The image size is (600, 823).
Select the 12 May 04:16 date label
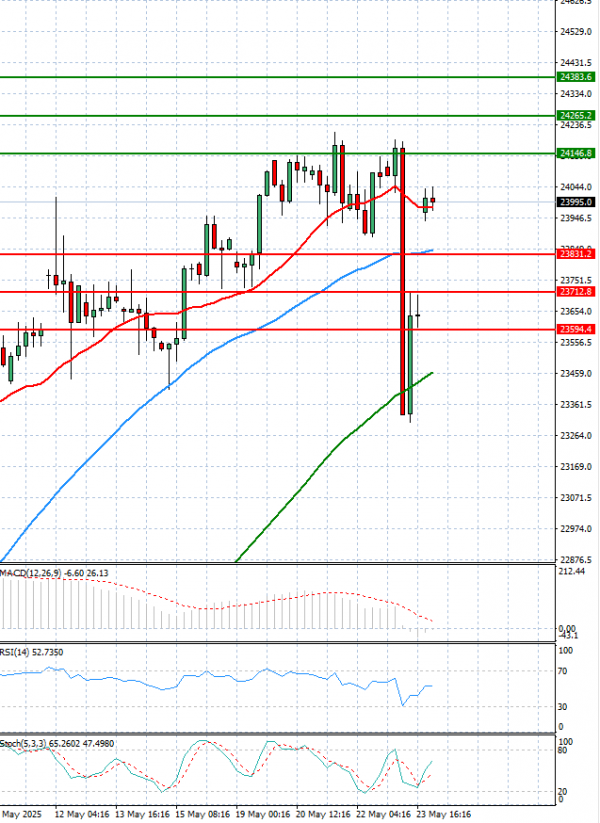tap(82, 815)
